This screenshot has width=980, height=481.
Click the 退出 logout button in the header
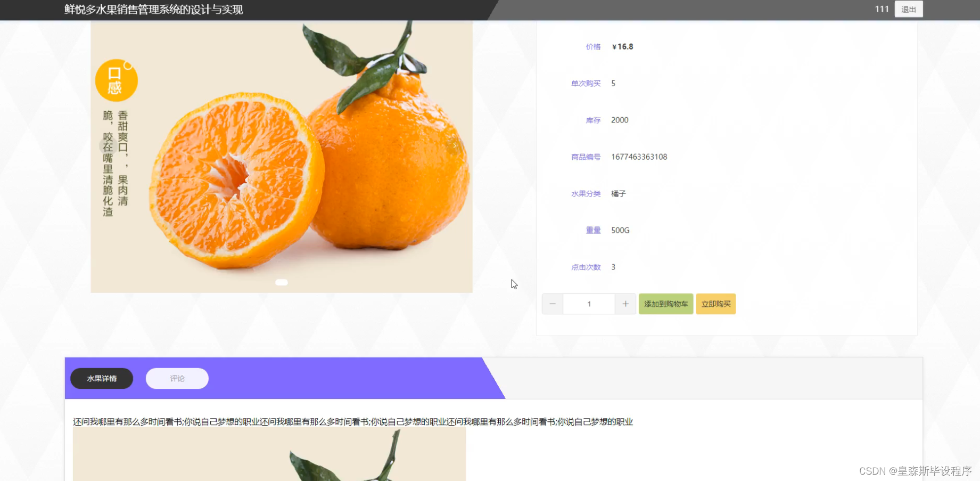click(908, 9)
